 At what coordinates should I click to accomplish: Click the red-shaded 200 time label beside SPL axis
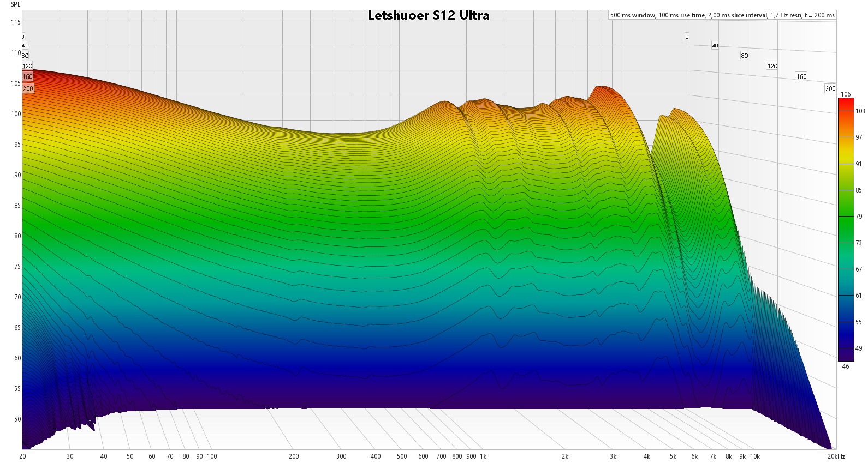tap(28, 88)
